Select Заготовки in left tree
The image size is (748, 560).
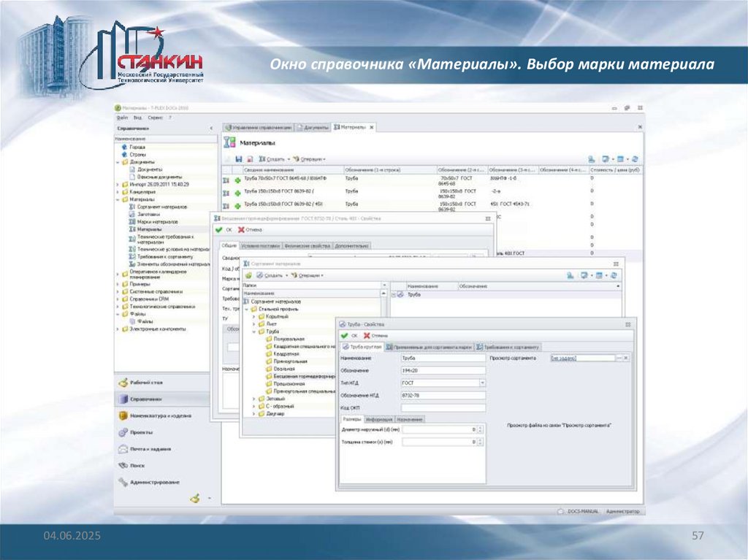click(x=148, y=214)
